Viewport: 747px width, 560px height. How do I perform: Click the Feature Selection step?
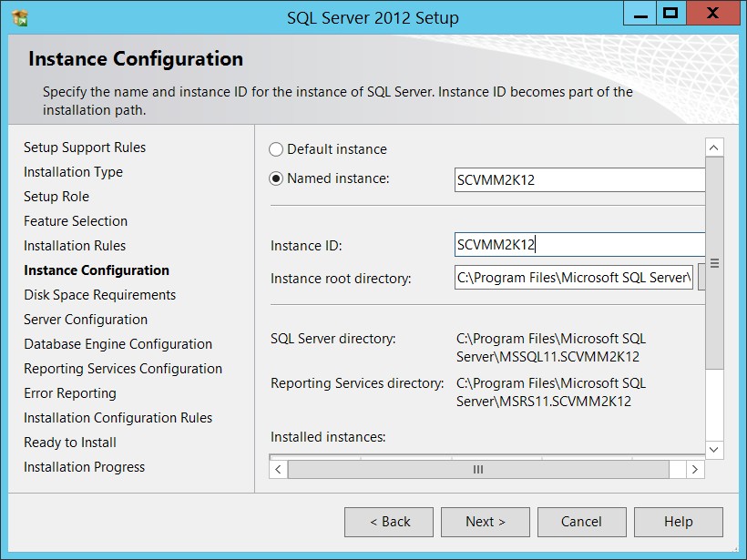[76, 221]
